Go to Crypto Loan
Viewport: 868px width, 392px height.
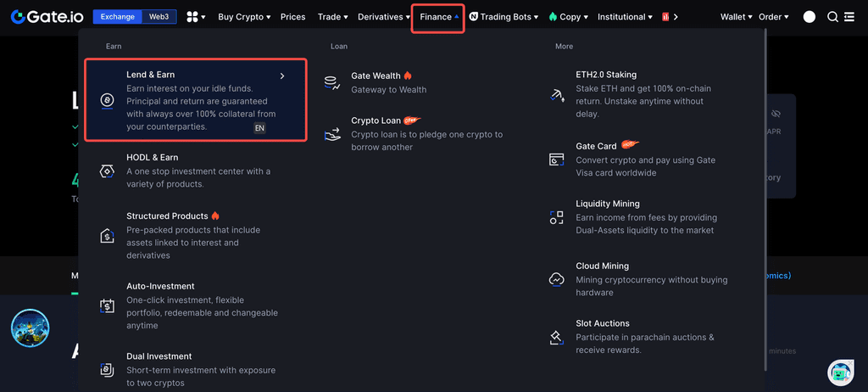[x=376, y=120]
